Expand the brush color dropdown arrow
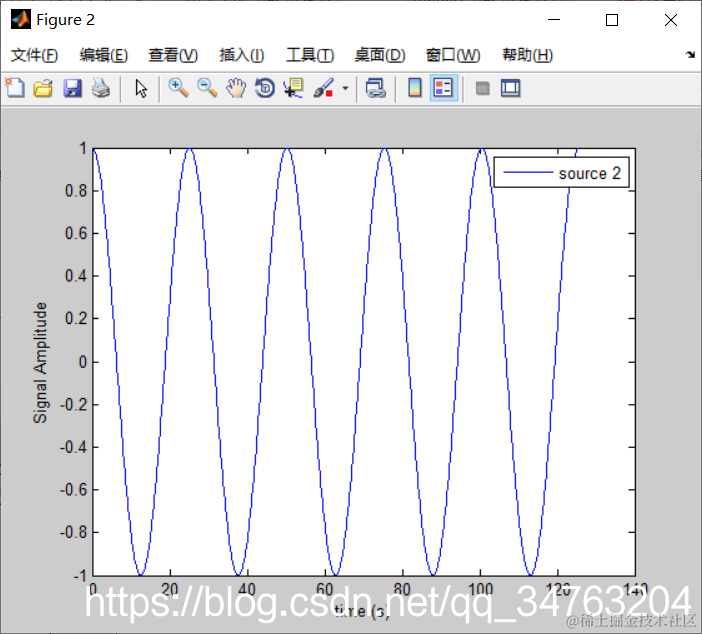The image size is (702, 634). point(345,88)
